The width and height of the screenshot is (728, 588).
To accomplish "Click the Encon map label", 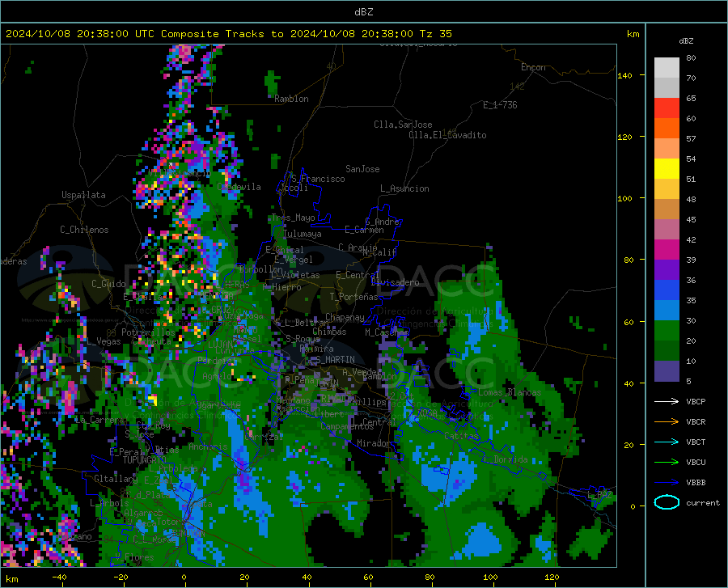I will pyautogui.click(x=533, y=67).
